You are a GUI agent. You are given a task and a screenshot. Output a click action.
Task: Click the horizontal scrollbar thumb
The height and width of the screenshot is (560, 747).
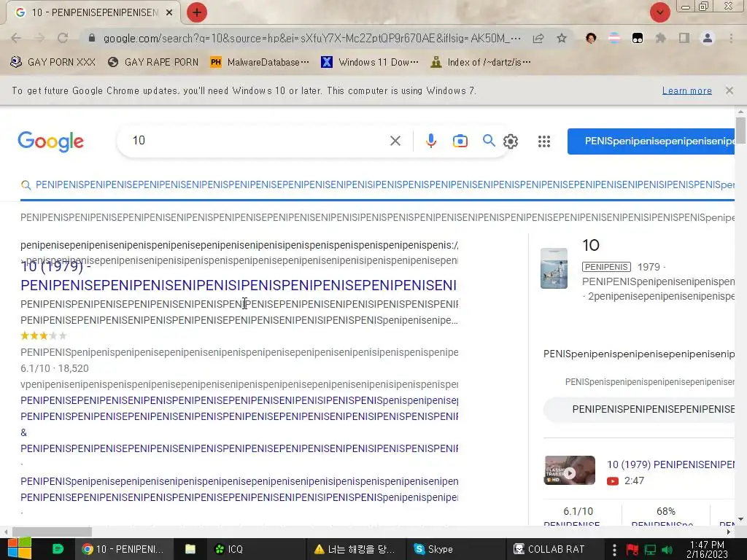(x=52, y=532)
